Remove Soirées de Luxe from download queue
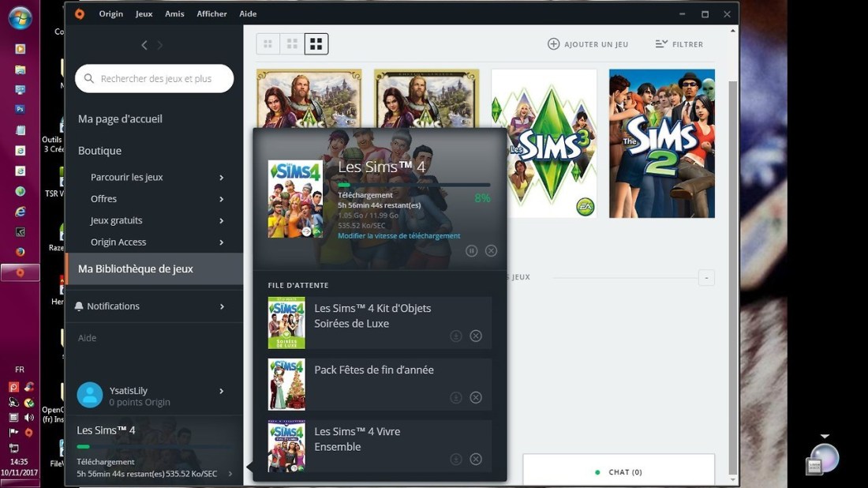 pos(476,336)
